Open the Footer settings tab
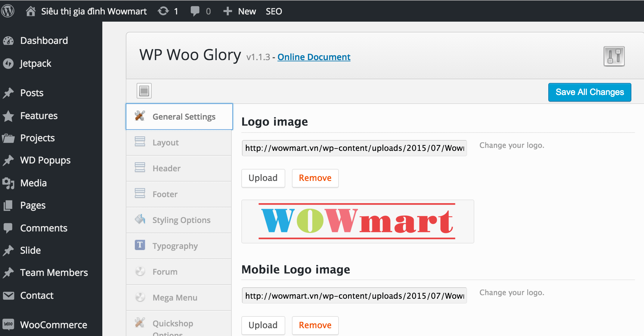Screen dimensions: 644x336 tap(179, 194)
